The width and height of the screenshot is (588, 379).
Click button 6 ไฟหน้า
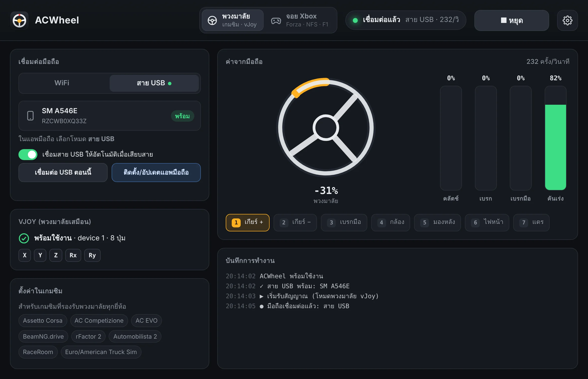point(487,222)
